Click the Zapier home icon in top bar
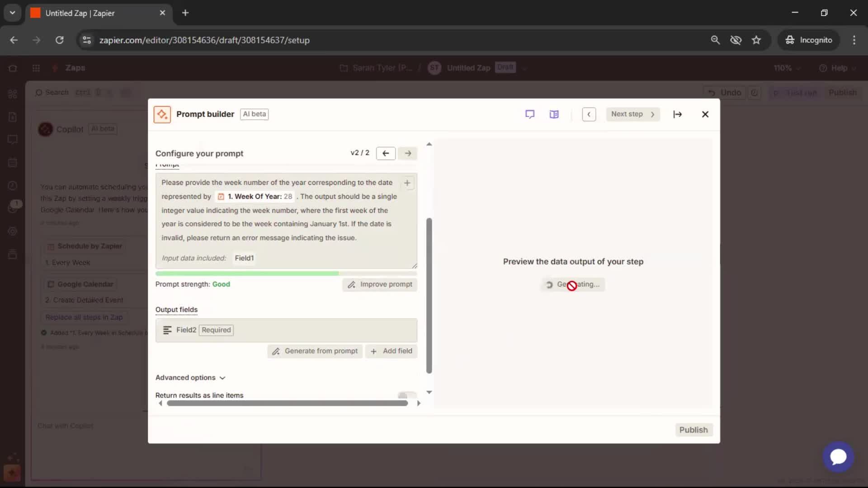Screen dimensions: 868x488 (13, 68)
